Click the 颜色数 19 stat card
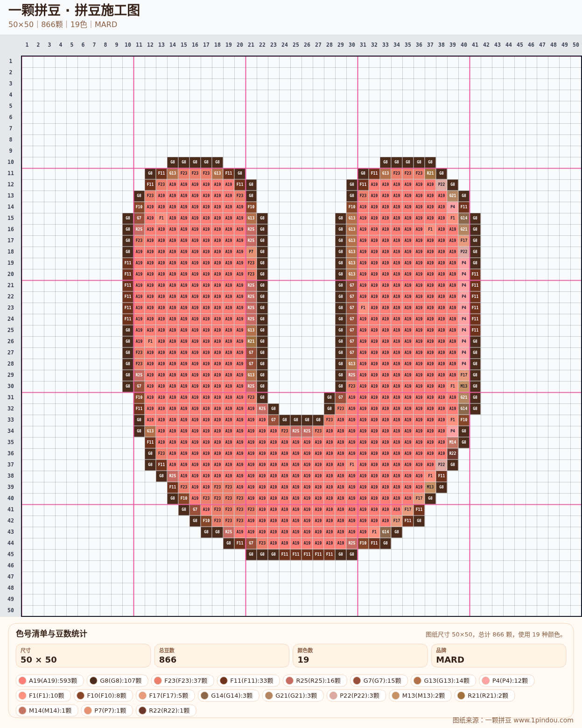 pyautogui.click(x=360, y=656)
